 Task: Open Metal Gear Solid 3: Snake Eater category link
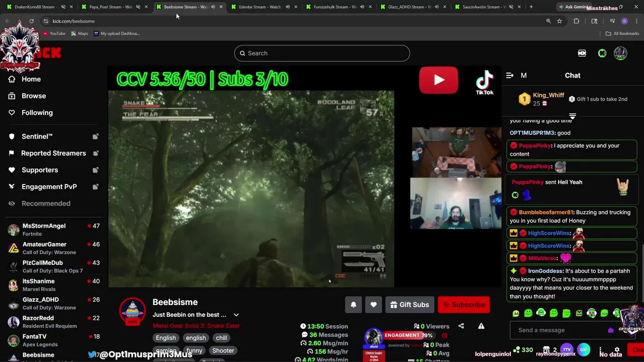[196, 326]
